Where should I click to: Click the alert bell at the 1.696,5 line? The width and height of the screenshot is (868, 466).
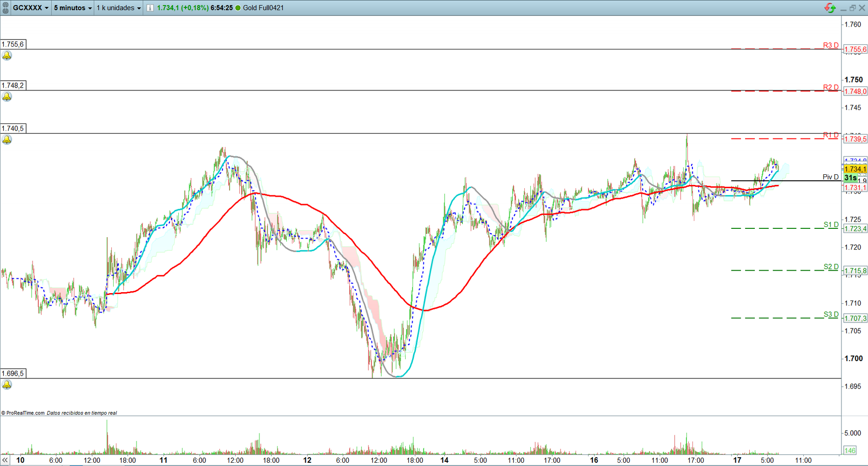coord(7,385)
